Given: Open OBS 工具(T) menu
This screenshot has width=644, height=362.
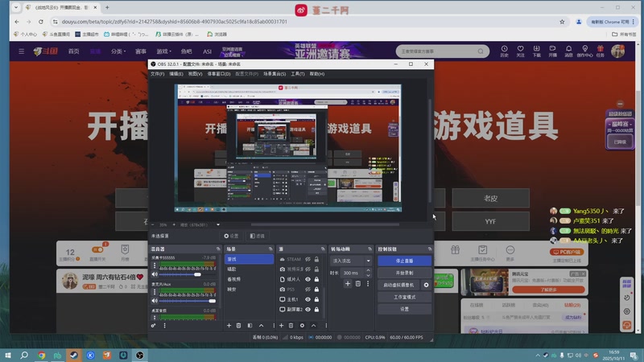Looking at the screenshot, I should (298, 74).
